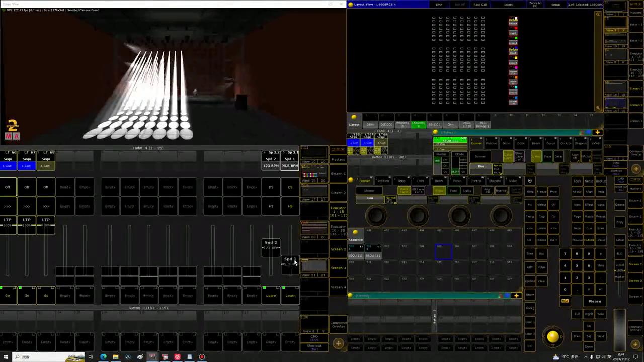Screen dimensions: 644x362
Task: Click the round target icon right of lower Video tab
Action: tap(529, 181)
